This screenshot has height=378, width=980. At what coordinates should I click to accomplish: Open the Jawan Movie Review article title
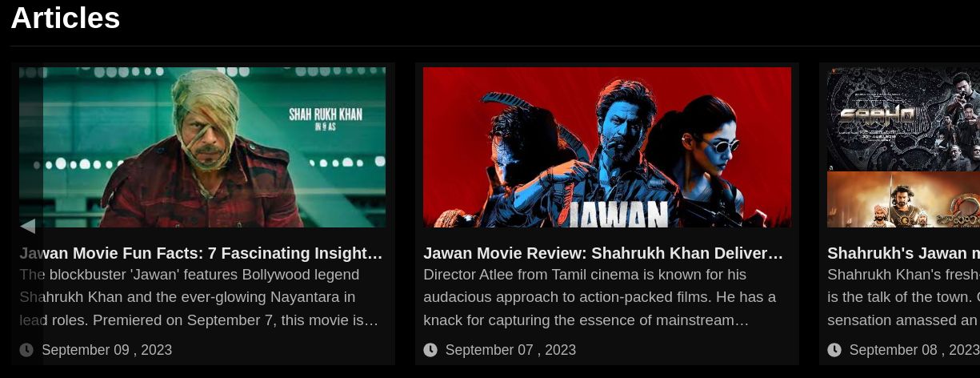click(603, 253)
